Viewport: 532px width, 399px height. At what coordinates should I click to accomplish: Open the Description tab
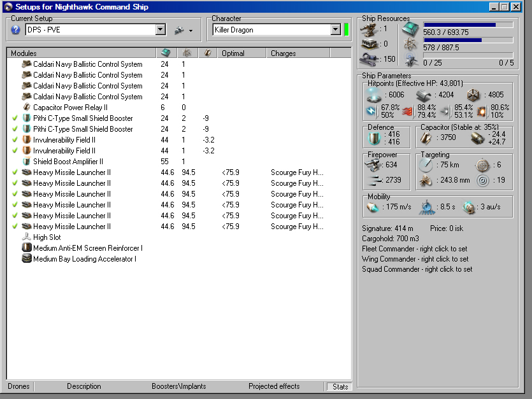pyautogui.click(x=84, y=386)
